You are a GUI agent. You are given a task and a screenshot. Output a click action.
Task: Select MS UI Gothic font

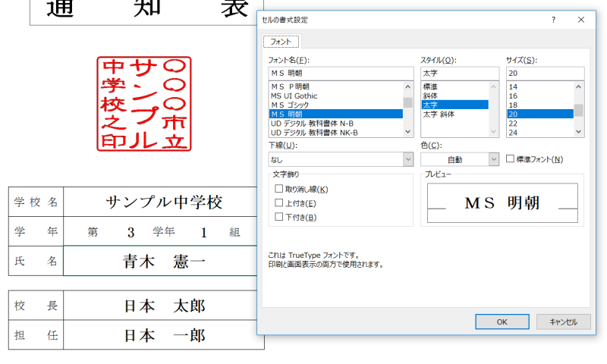(x=335, y=96)
